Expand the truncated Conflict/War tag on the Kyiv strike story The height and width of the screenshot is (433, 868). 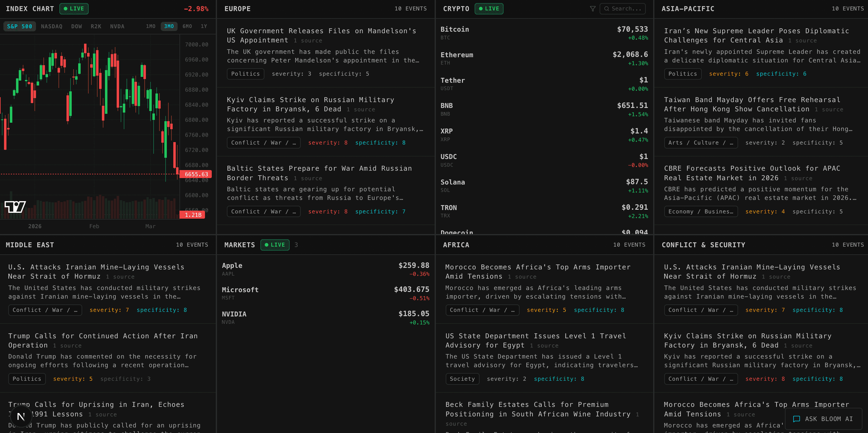tap(263, 142)
